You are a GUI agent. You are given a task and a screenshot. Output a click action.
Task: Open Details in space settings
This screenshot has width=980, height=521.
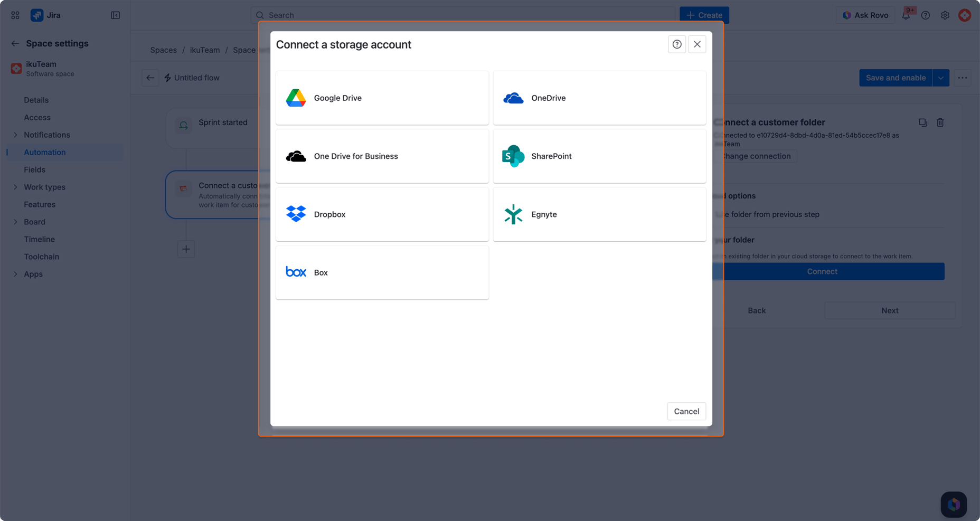[36, 100]
